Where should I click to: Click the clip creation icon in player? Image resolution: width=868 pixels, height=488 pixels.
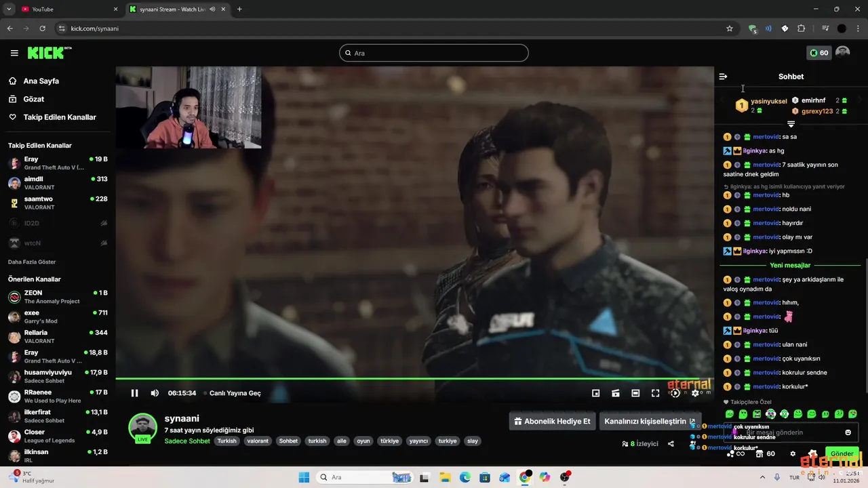click(x=616, y=393)
